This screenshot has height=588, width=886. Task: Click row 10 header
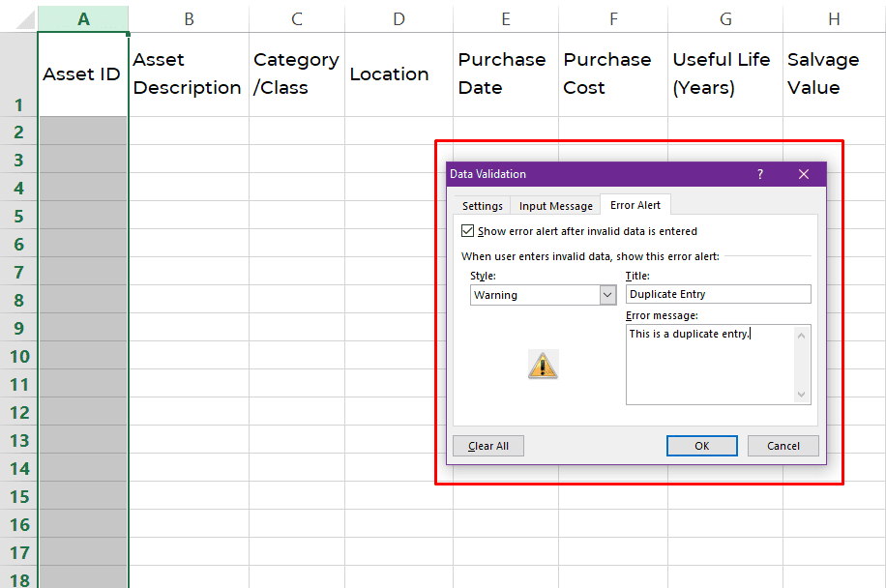[18, 356]
